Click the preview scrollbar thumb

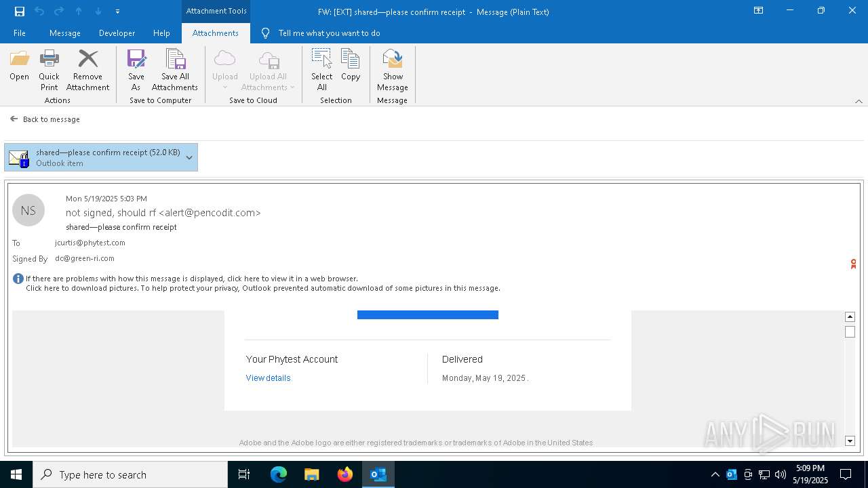click(850, 332)
